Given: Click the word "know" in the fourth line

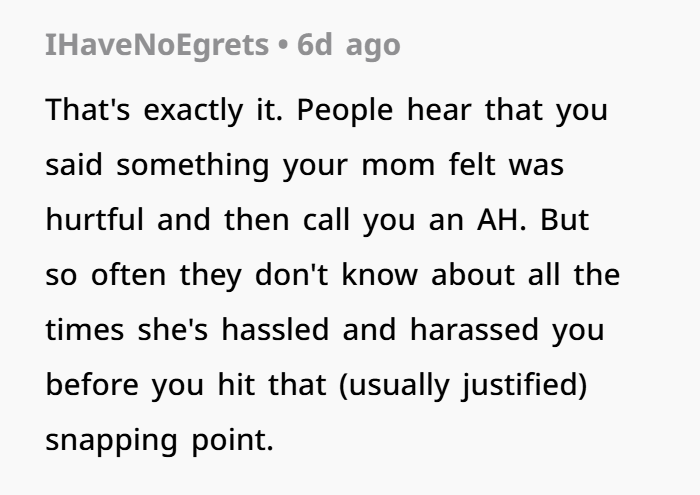Looking at the screenshot, I should 380,275.
